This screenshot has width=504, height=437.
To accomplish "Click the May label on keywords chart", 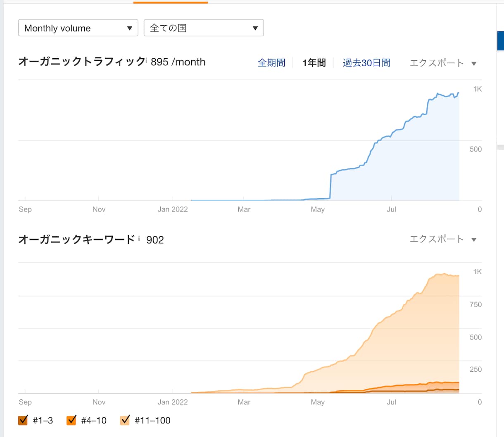I will click(x=318, y=402).
